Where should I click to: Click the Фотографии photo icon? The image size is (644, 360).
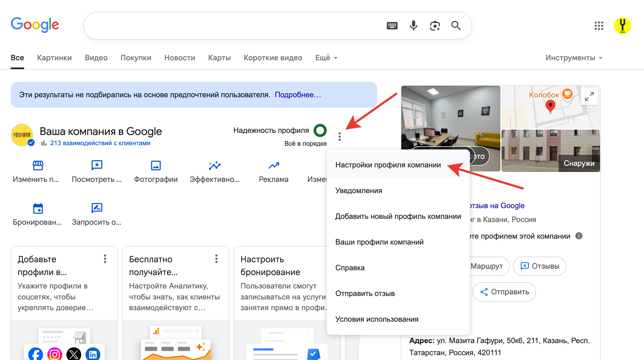pyautogui.click(x=156, y=166)
